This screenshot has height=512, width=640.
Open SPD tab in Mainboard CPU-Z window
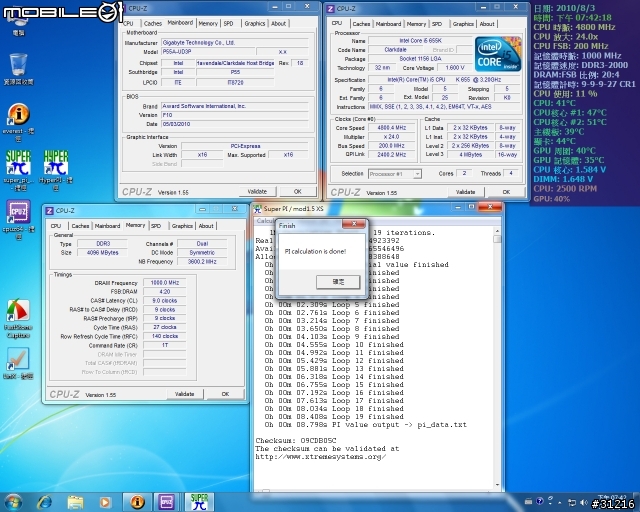(229, 24)
